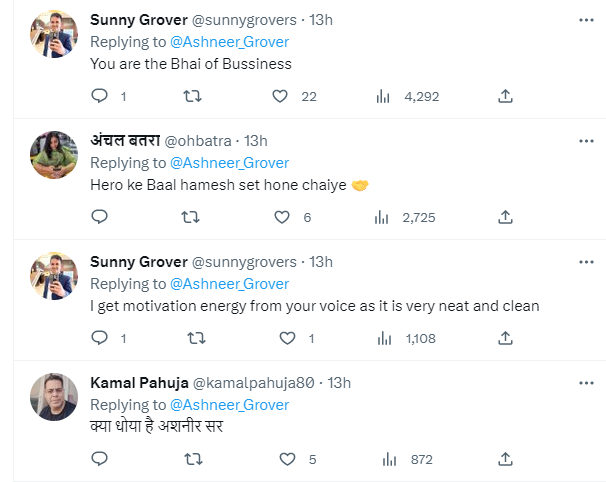606x482 pixels.
Task: Open @Ashneer_Grover mention in Kamal Pahuja's reply
Action: pos(229,405)
